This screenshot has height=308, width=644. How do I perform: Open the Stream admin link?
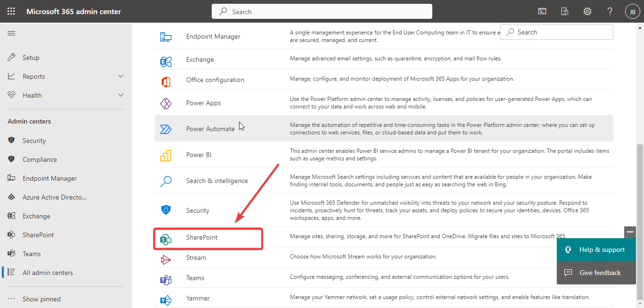[x=196, y=258]
